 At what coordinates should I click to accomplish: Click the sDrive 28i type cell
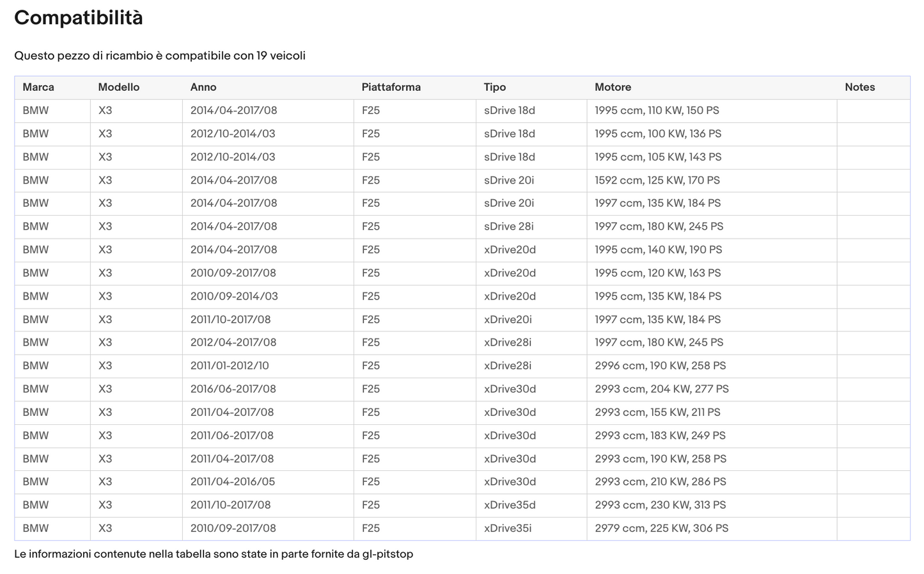tap(508, 227)
